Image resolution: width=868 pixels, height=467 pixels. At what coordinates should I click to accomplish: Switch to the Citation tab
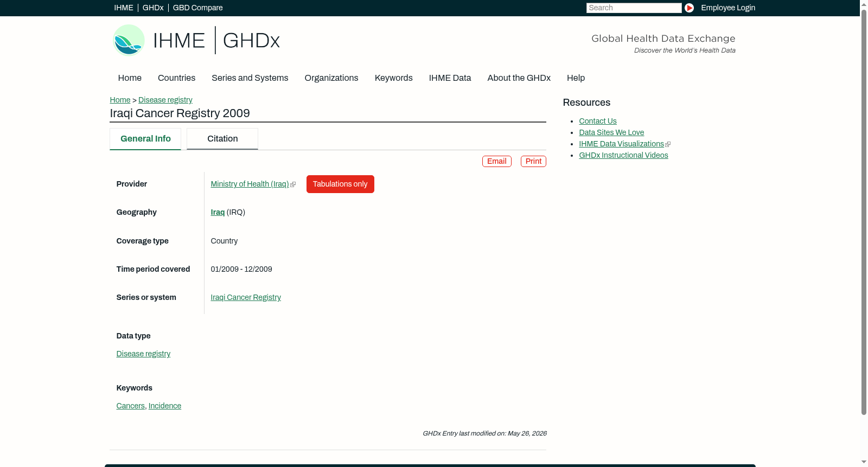coord(222,139)
